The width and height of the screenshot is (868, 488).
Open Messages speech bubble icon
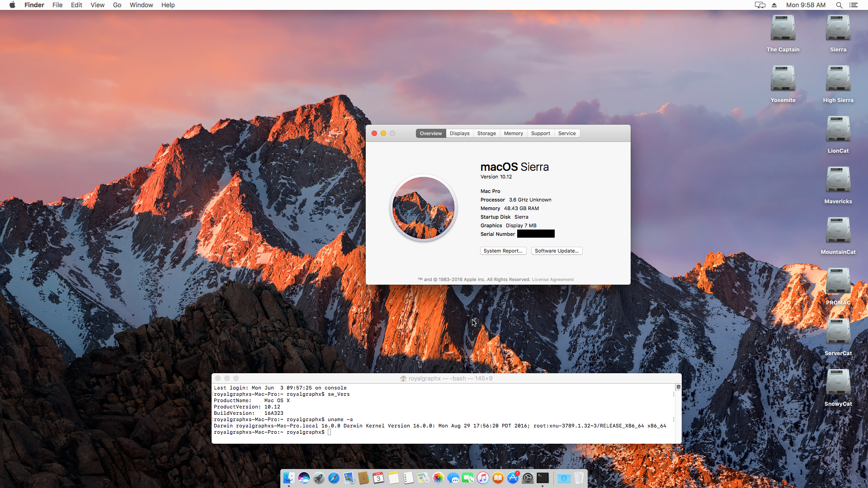[453, 478]
